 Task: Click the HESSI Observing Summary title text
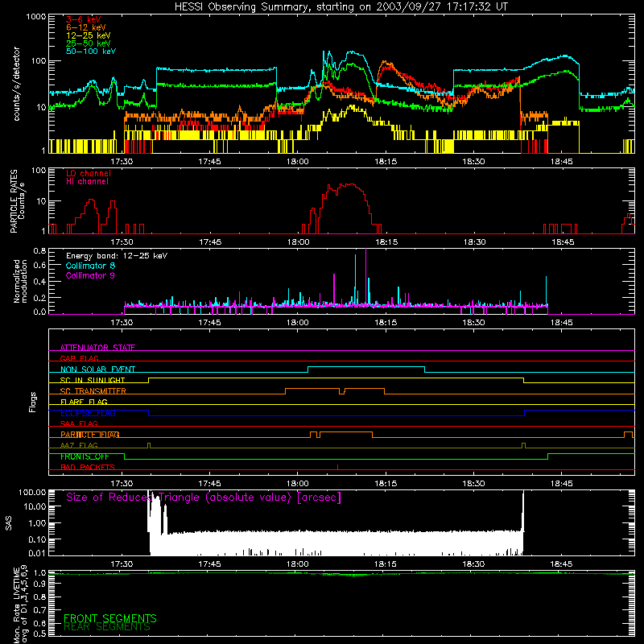pyautogui.click(x=341, y=7)
